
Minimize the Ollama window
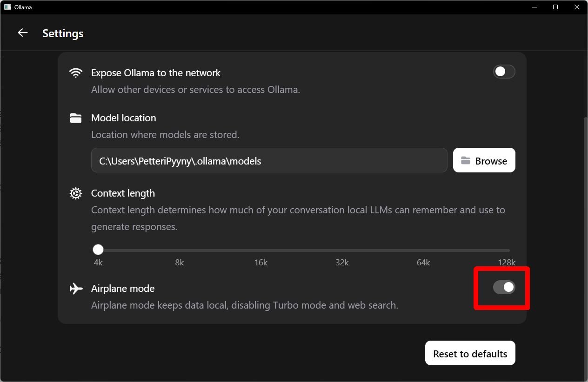pyautogui.click(x=535, y=7)
